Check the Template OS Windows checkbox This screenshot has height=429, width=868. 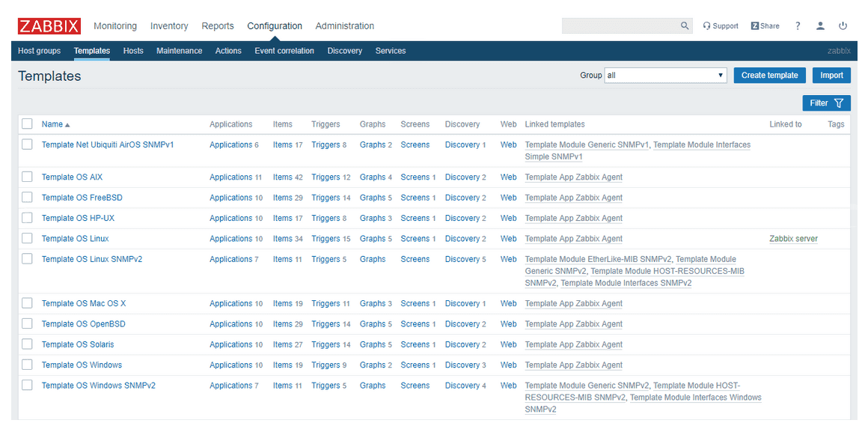pos(27,365)
